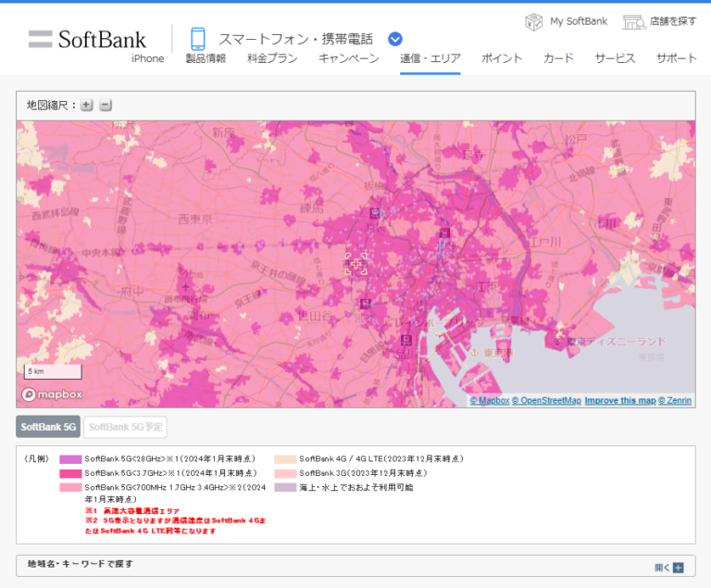This screenshot has height=588, width=711.
Task: Open the 料金プラン menu tab
Action: click(272, 58)
